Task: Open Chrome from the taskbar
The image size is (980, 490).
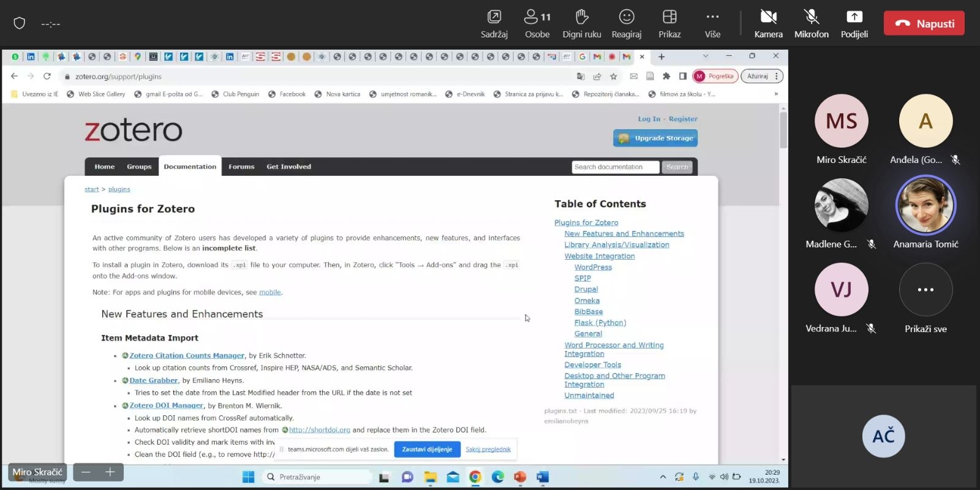Action: (475, 477)
